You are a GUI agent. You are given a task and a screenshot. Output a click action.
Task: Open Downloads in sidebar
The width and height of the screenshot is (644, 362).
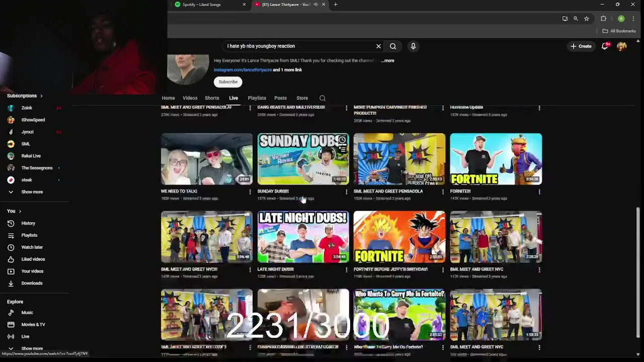click(x=33, y=284)
